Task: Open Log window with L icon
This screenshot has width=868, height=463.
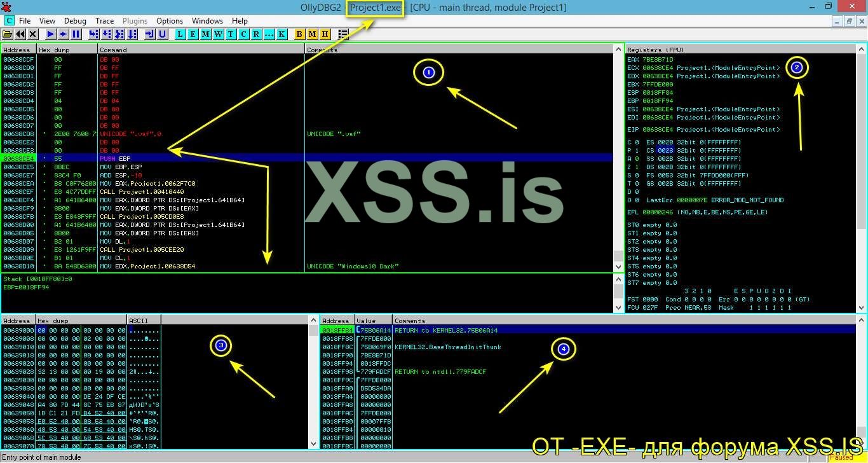Action: [x=181, y=34]
